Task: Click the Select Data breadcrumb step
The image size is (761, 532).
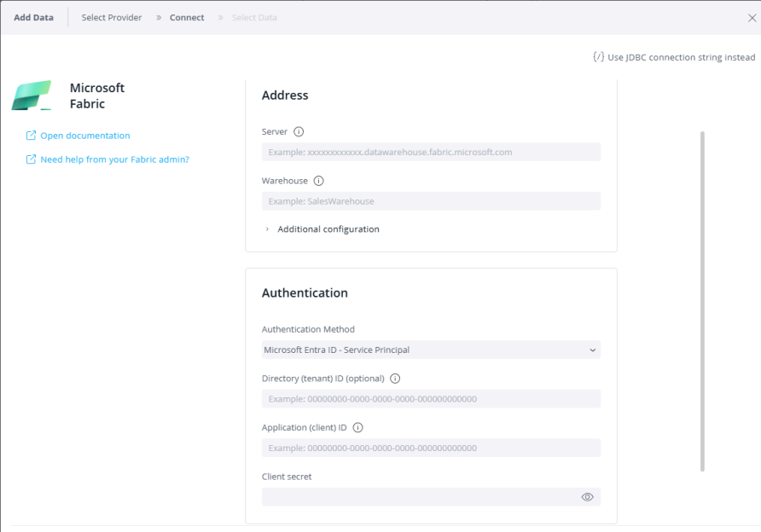Action: click(x=254, y=17)
